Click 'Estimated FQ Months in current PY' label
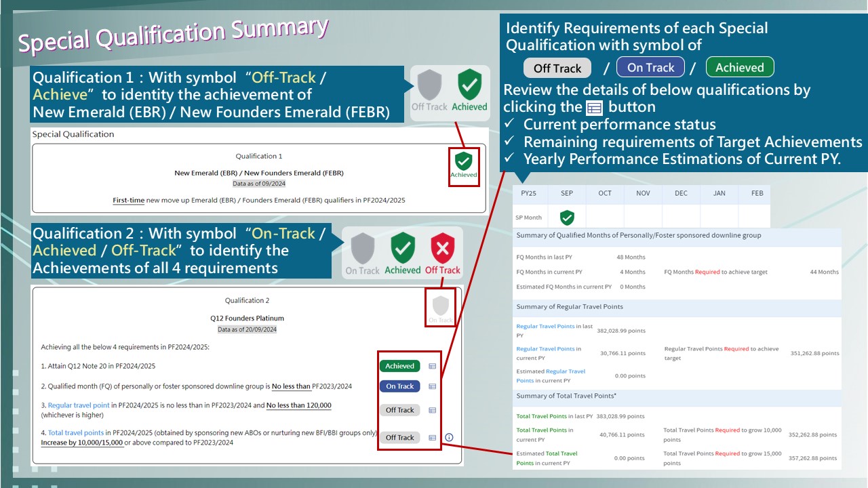This screenshot has height=488, width=868. 564,287
